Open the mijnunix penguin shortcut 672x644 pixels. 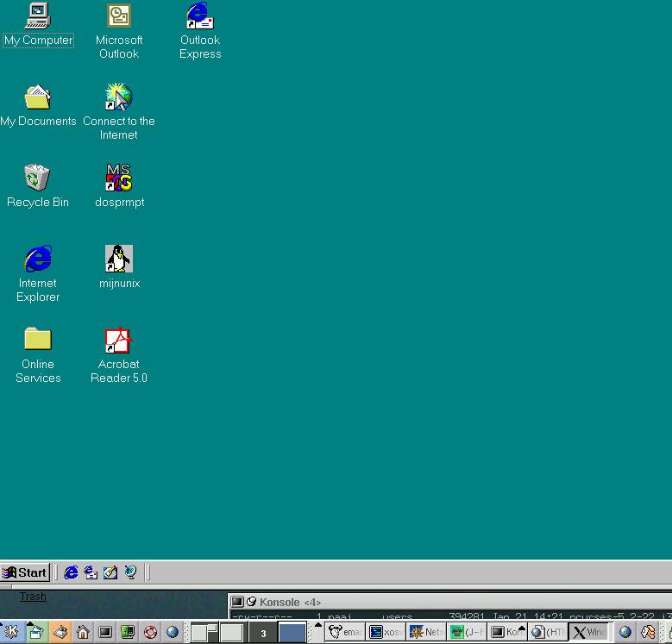[x=119, y=259]
